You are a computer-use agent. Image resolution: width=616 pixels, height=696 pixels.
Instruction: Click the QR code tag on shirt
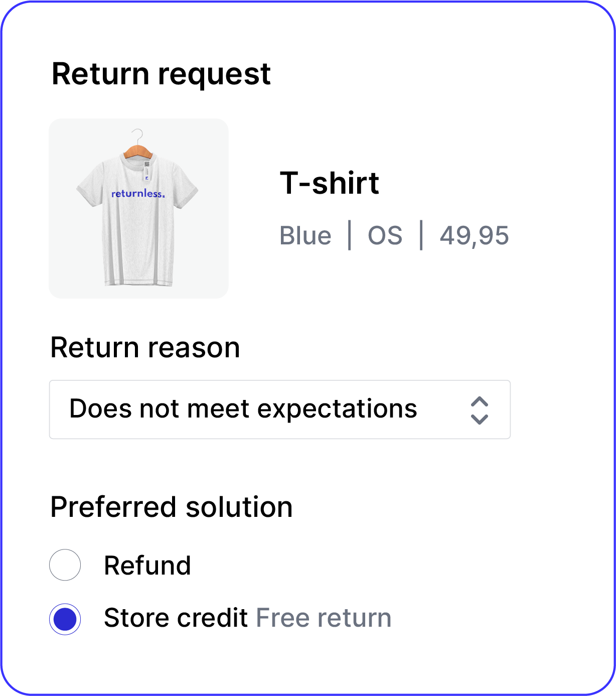tap(147, 165)
